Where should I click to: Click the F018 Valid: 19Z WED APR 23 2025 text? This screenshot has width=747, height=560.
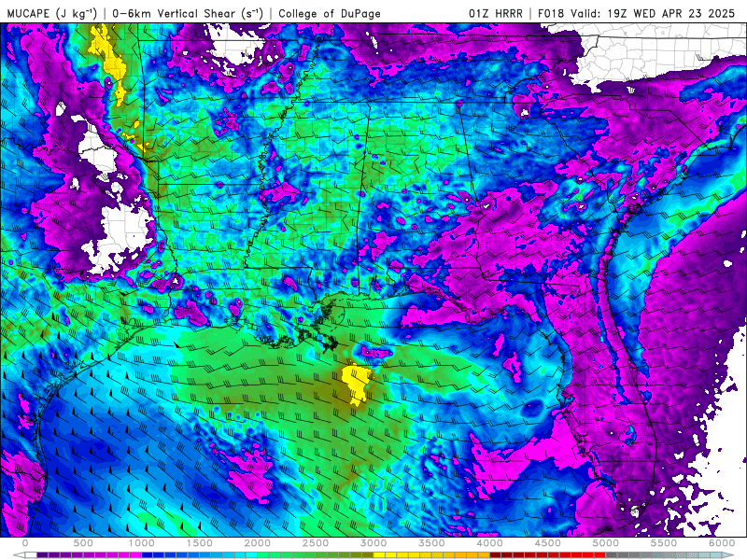637,13
